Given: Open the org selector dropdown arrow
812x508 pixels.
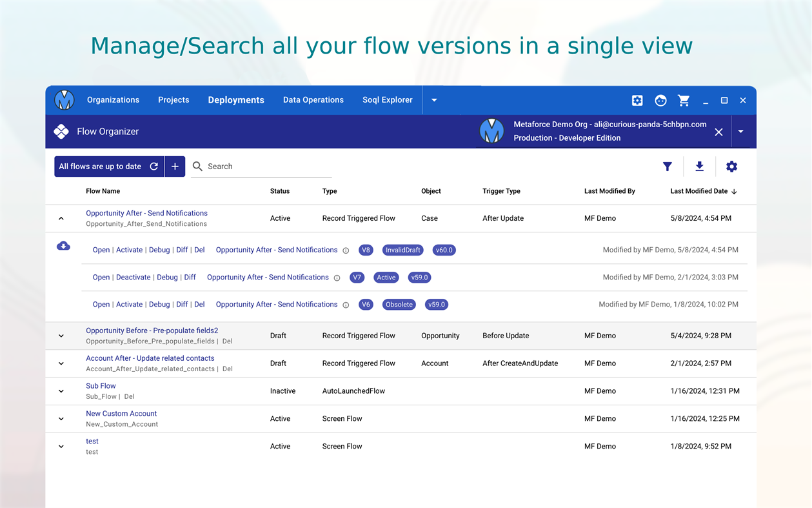Looking at the screenshot, I should 740,132.
